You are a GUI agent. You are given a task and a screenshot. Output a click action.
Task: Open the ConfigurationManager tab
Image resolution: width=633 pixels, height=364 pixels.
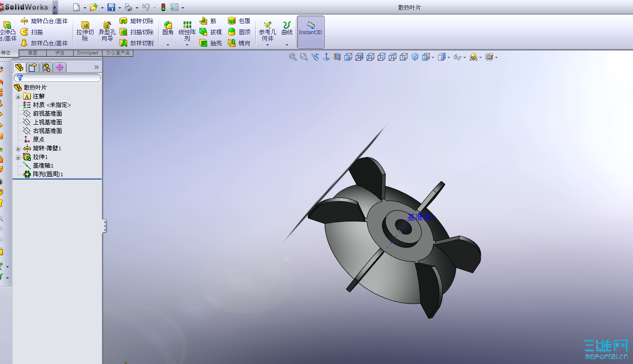[x=46, y=67]
